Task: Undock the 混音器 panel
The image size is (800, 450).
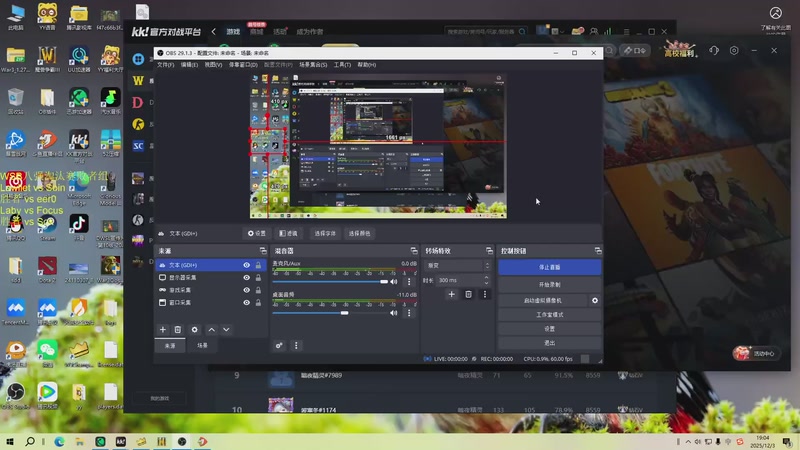Action: point(414,251)
